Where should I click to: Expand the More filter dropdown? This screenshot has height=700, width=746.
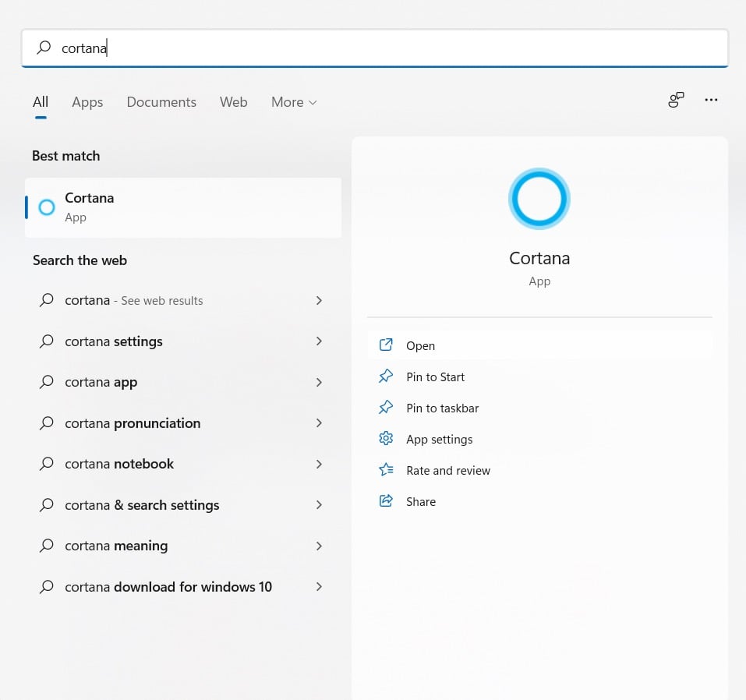point(294,102)
